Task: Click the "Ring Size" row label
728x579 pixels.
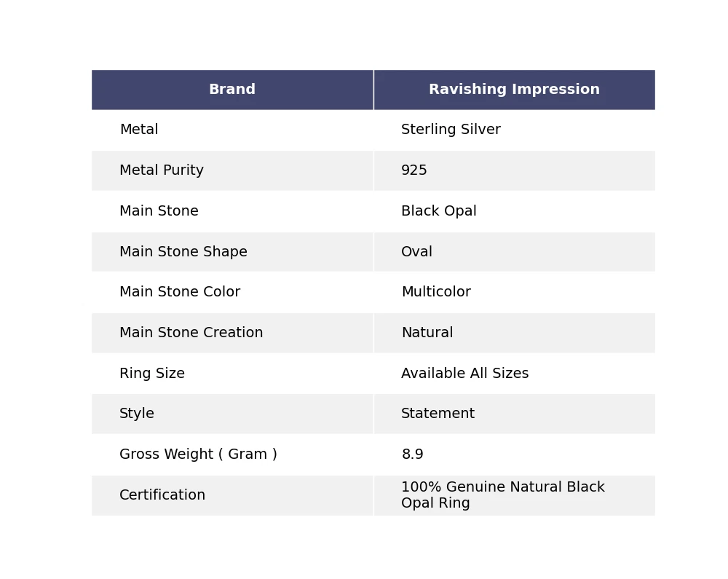Action: [152, 374]
